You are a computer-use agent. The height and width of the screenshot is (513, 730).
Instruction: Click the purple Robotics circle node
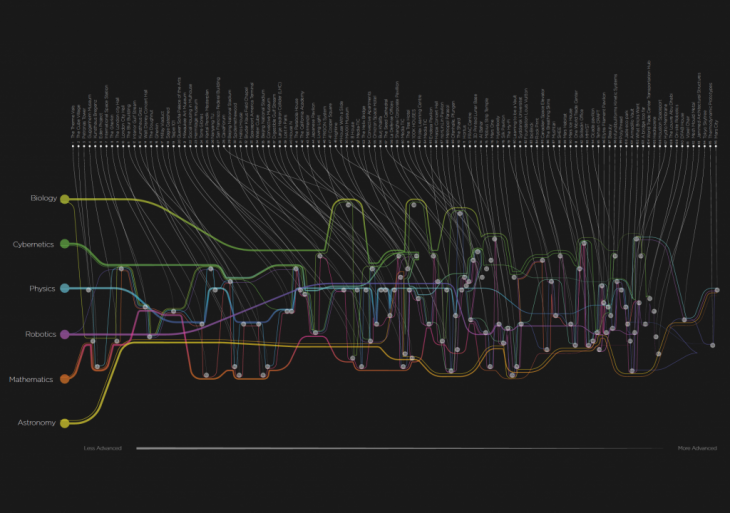coord(65,334)
